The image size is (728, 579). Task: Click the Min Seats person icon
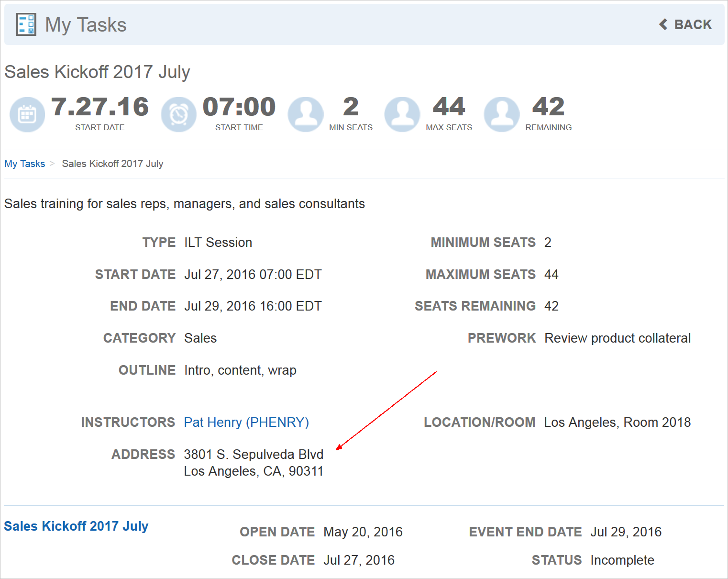[x=306, y=114]
